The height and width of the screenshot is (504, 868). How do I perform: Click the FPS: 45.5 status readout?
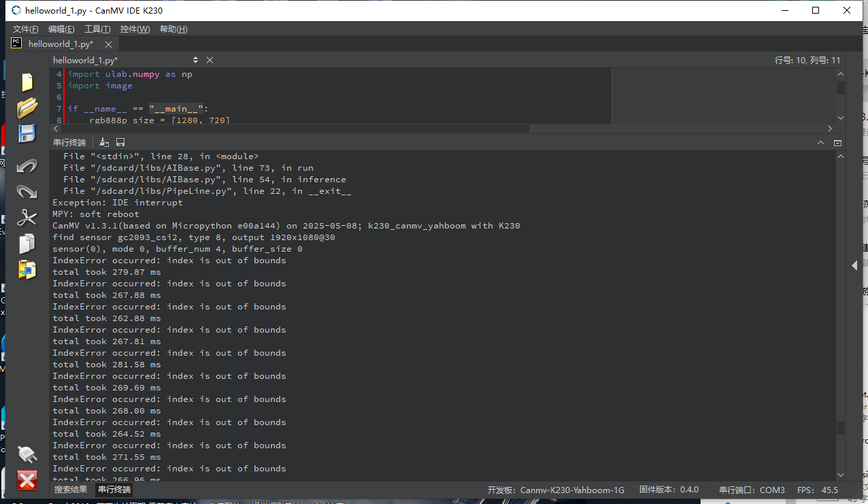click(x=818, y=490)
